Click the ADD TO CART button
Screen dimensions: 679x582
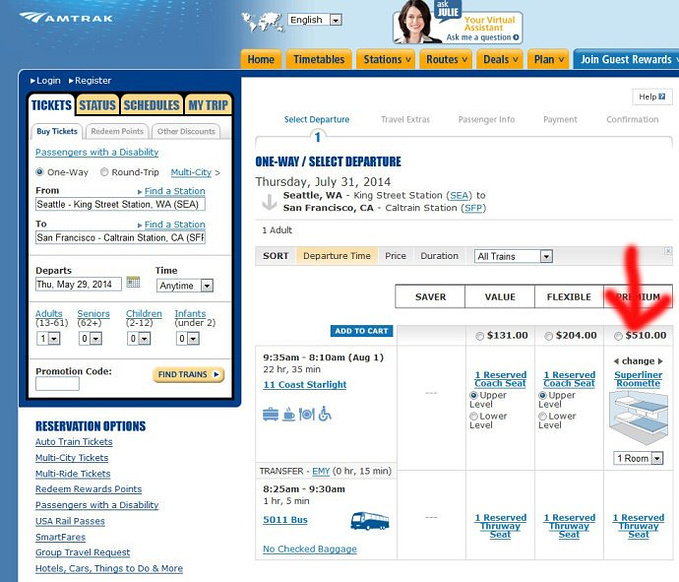[362, 331]
